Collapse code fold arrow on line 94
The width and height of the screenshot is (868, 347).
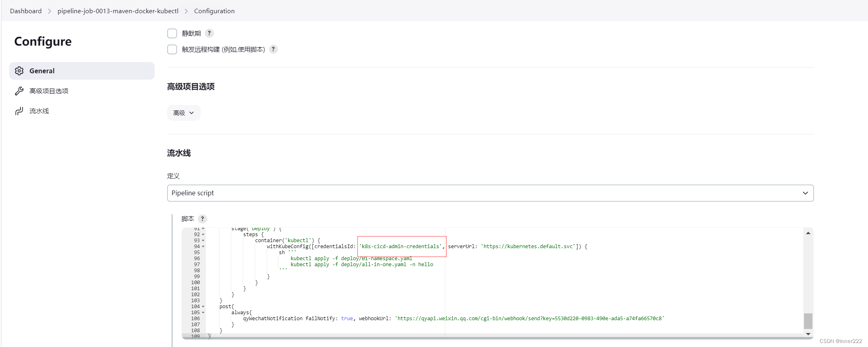click(203, 247)
